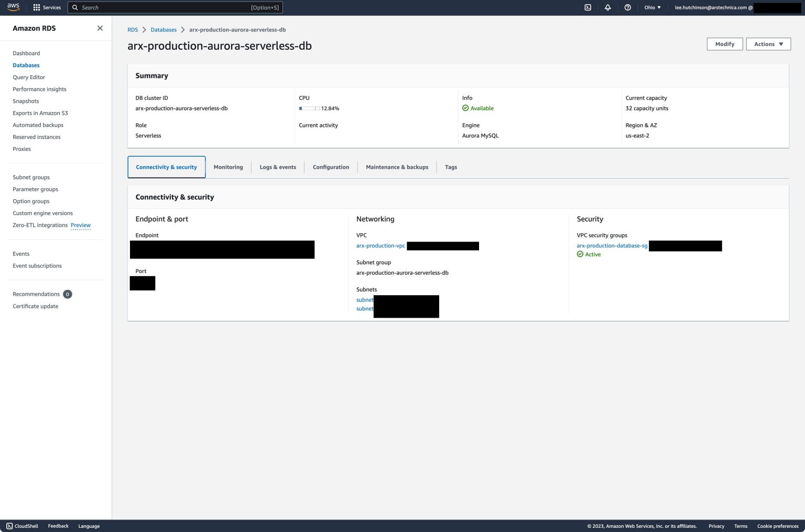
Task: Open Exports in Amazon S3
Action: 40,113
